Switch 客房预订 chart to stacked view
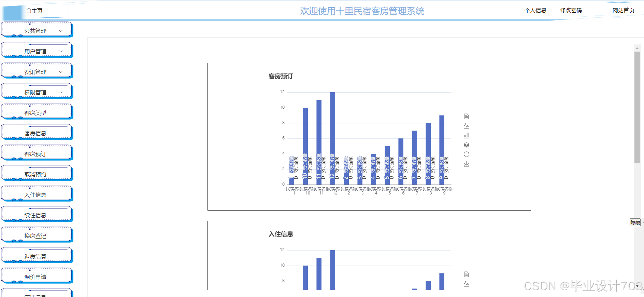 [467, 145]
